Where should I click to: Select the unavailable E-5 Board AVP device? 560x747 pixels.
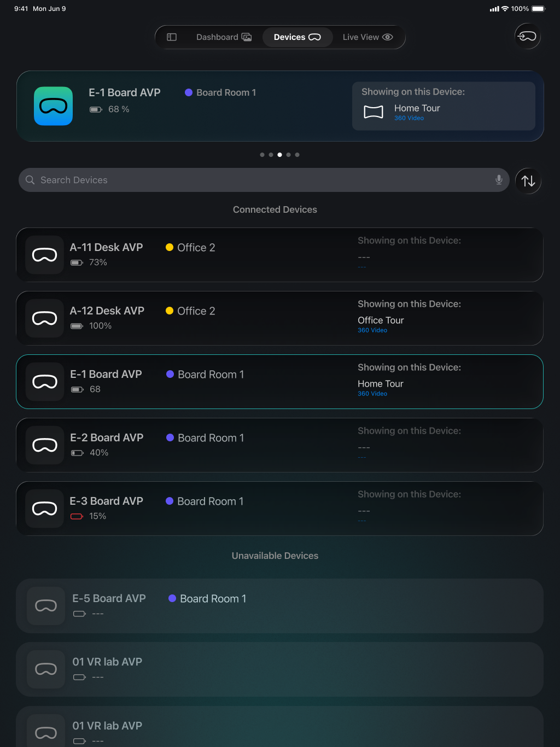[109, 599]
